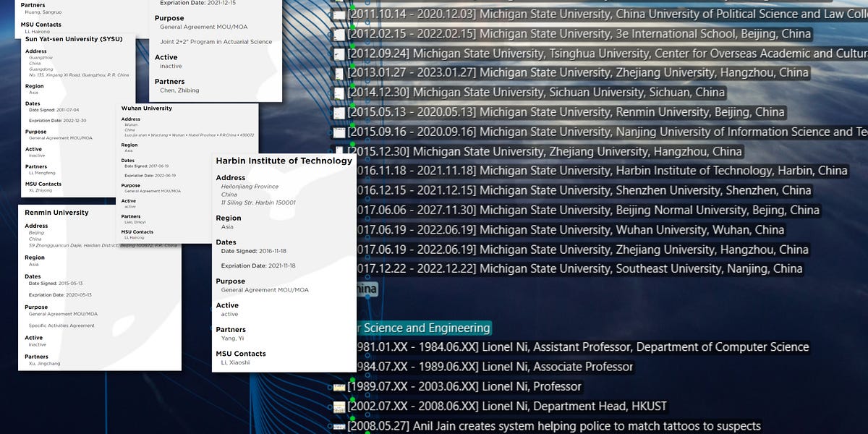Screen dimensions: 868x434
Task: Click the Heilongjiang Province address line
Action: [x=250, y=187]
